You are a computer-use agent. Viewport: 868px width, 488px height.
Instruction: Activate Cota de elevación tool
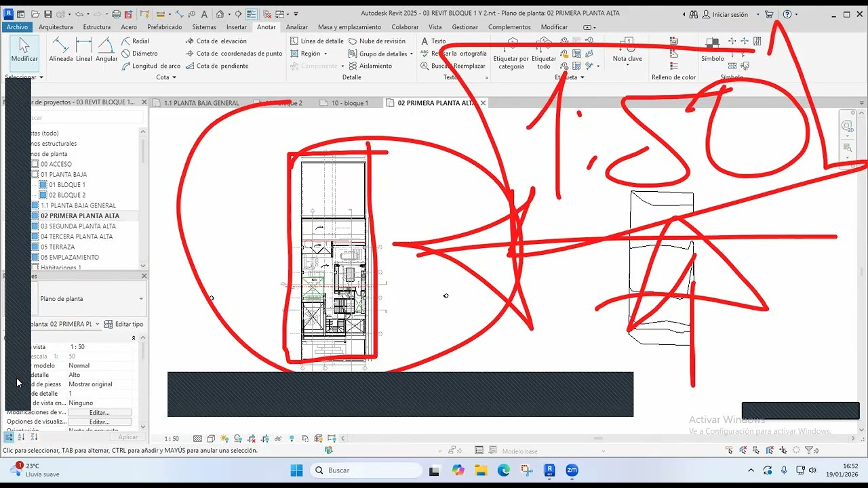[216, 41]
